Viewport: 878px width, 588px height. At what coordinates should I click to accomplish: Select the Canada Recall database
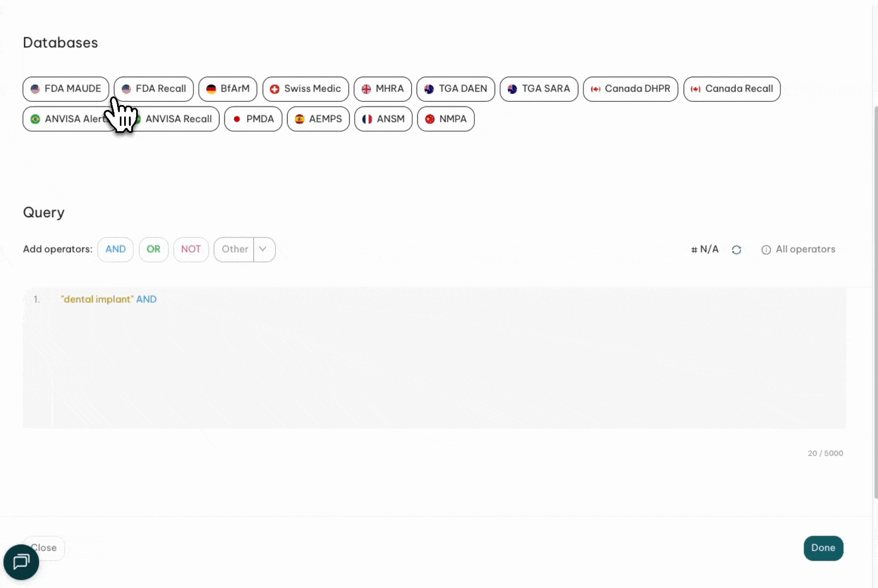[x=731, y=89]
